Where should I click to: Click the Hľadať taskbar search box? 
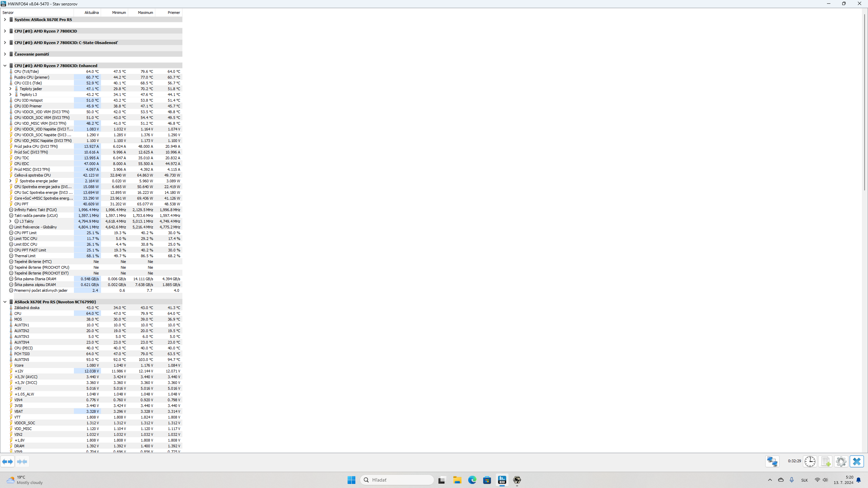point(397,480)
